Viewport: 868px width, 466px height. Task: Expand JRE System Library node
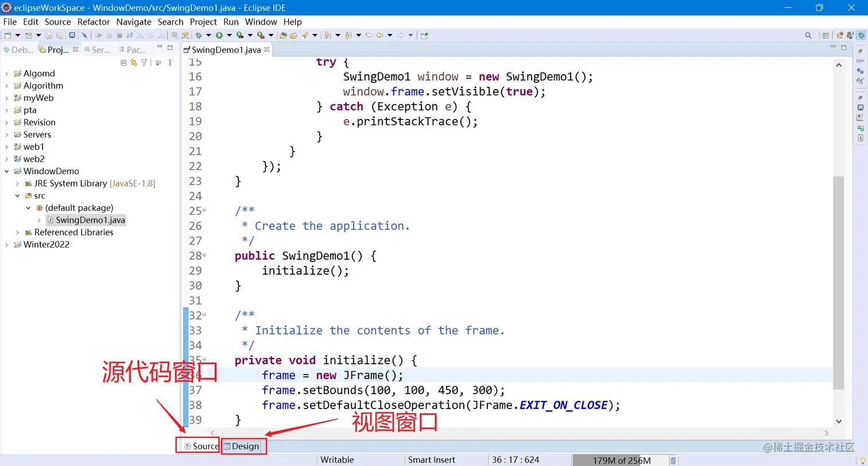[x=18, y=183]
